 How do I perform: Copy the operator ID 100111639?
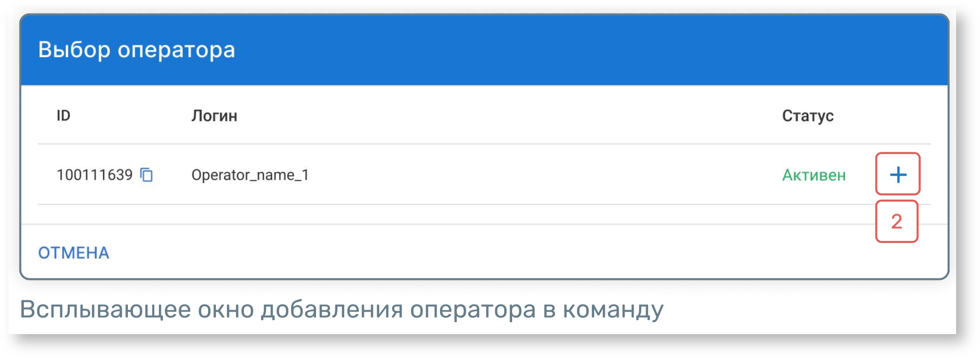click(146, 175)
